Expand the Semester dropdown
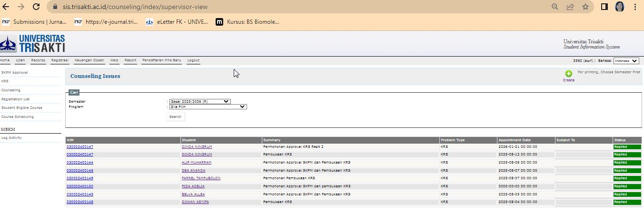This screenshot has width=644, height=213. click(x=199, y=101)
